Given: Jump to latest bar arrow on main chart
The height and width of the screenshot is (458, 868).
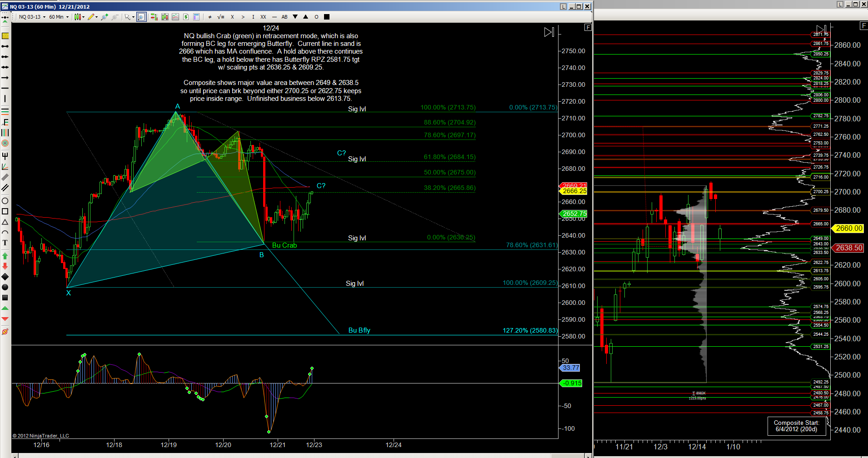Looking at the screenshot, I should [x=549, y=32].
